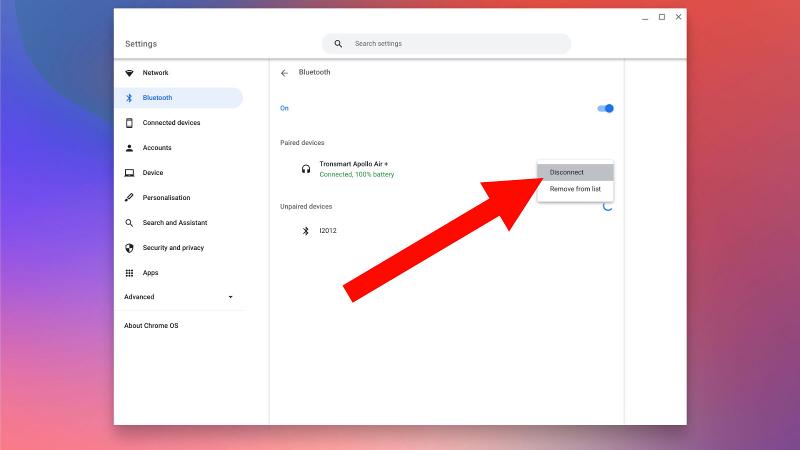Select the Bluetooth sidebar section
Screen dimensions: 800x450
coord(179,98)
